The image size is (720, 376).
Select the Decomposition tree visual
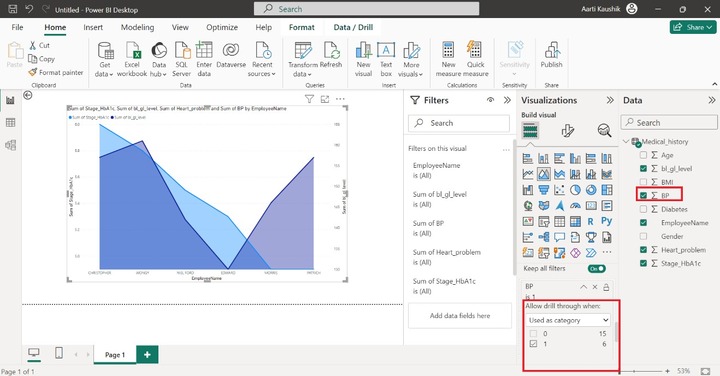pyautogui.click(x=544, y=237)
